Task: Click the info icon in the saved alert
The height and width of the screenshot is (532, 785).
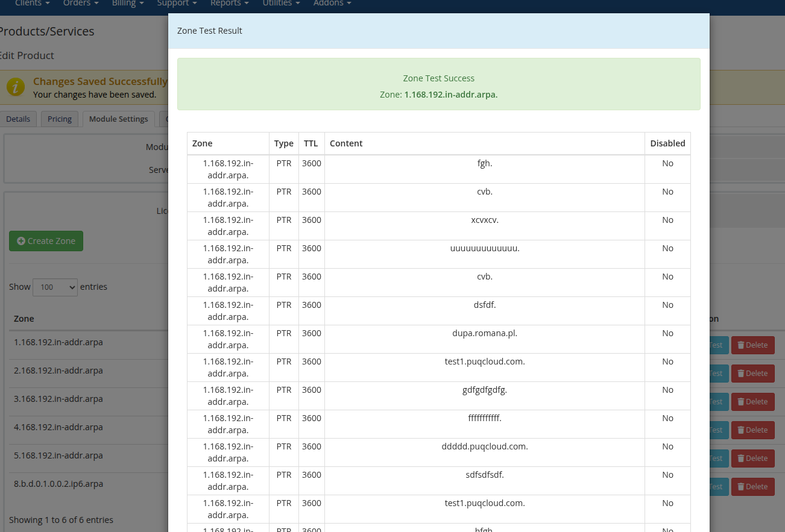Action: pyautogui.click(x=16, y=87)
